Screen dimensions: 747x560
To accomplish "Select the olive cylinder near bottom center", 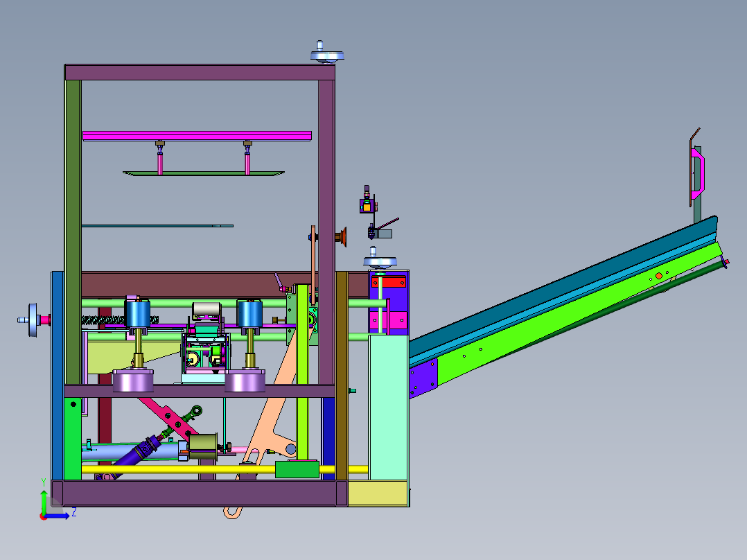I will click(203, 447).
